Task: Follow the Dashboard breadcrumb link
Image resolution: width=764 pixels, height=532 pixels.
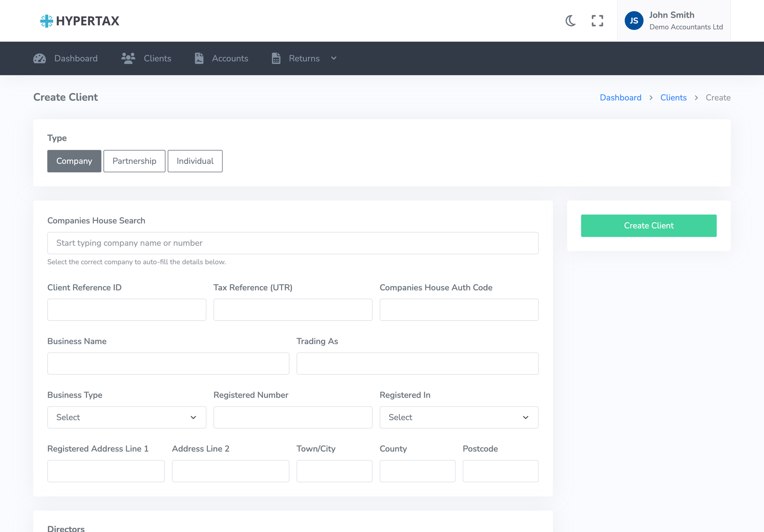Action: (x=620, y=98)
